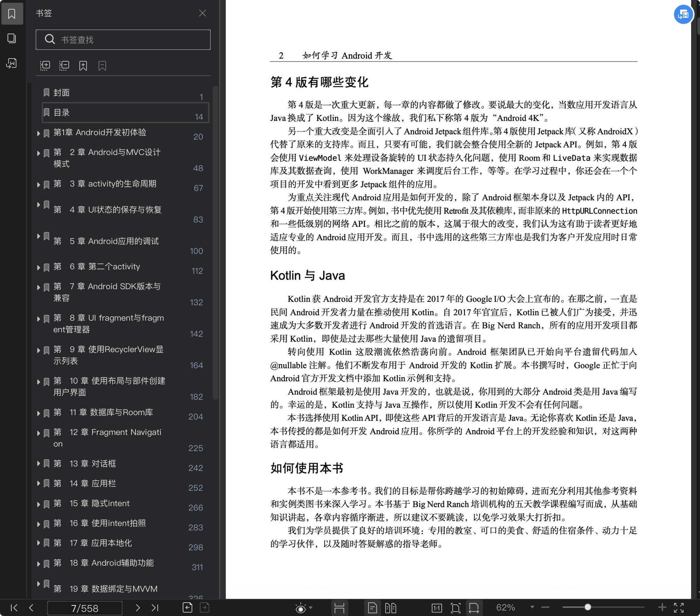Jump to 第15章 隐式intent
700x616 pixels.
tap(91, 503)
